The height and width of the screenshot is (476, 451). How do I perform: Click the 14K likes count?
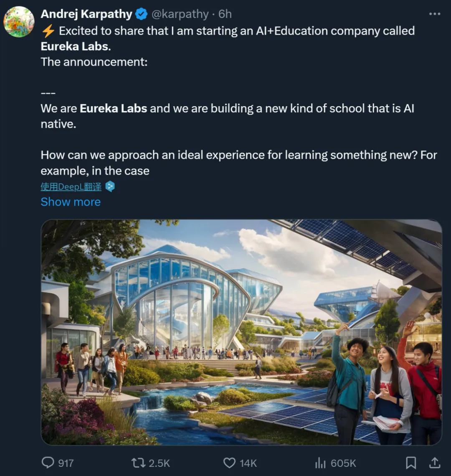pyautogui.click(x=248, y=463)
